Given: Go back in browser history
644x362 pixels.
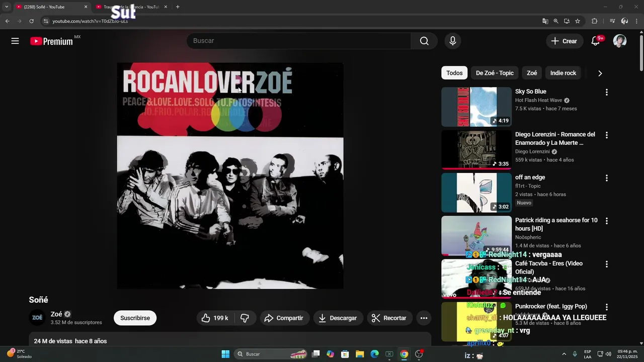Looking at the screenshot, I should tap(7, 21).
